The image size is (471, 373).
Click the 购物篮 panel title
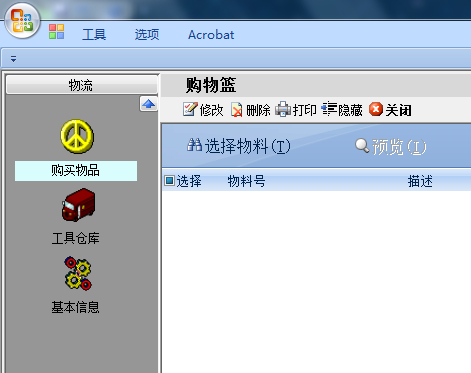point(211,85)
